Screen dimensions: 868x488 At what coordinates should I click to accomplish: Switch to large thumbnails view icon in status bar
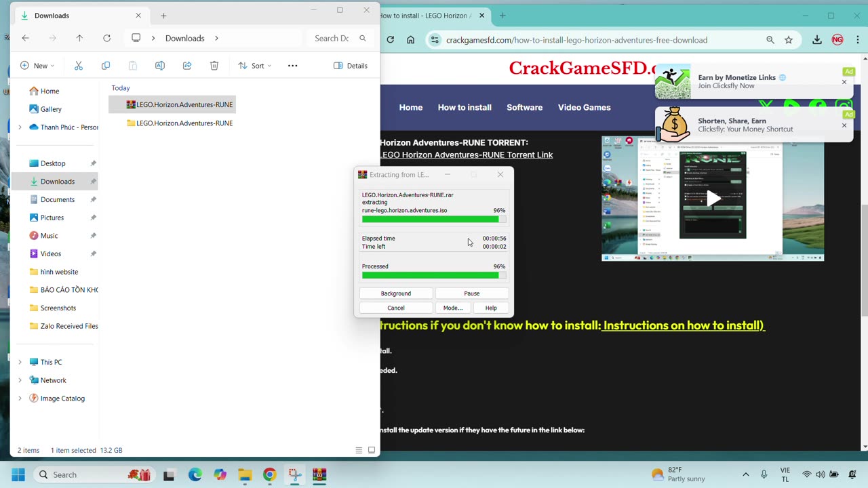pyautogui.click(x=372, y=450)
